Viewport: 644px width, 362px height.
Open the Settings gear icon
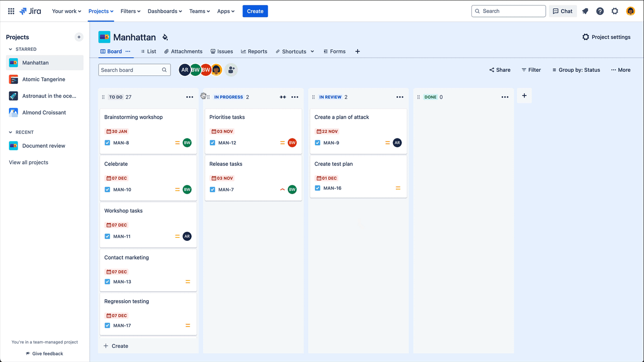click(615, 11)
